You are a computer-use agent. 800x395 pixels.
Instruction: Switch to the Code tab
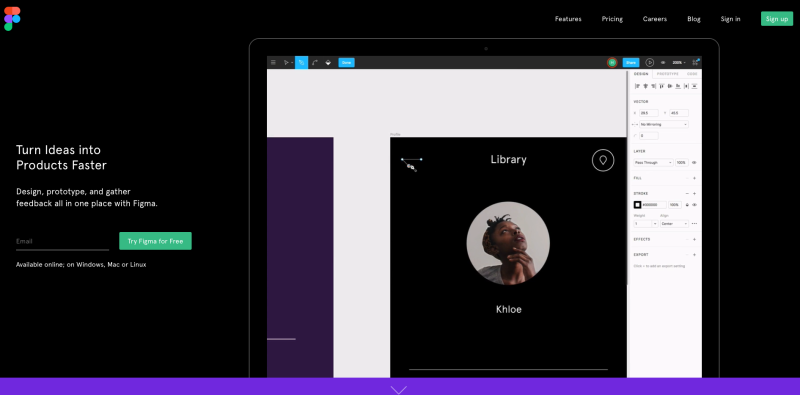click(692, 74)
